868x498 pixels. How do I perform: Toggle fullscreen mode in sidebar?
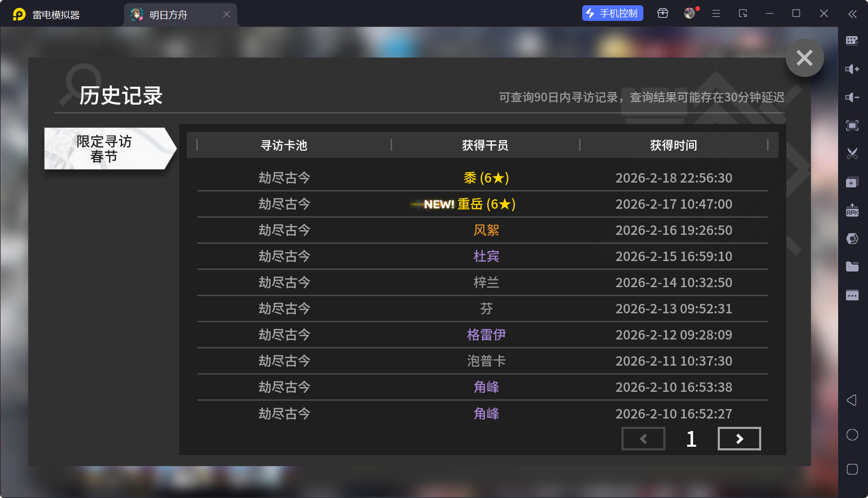pyautogui.click(x=852, y=126)
